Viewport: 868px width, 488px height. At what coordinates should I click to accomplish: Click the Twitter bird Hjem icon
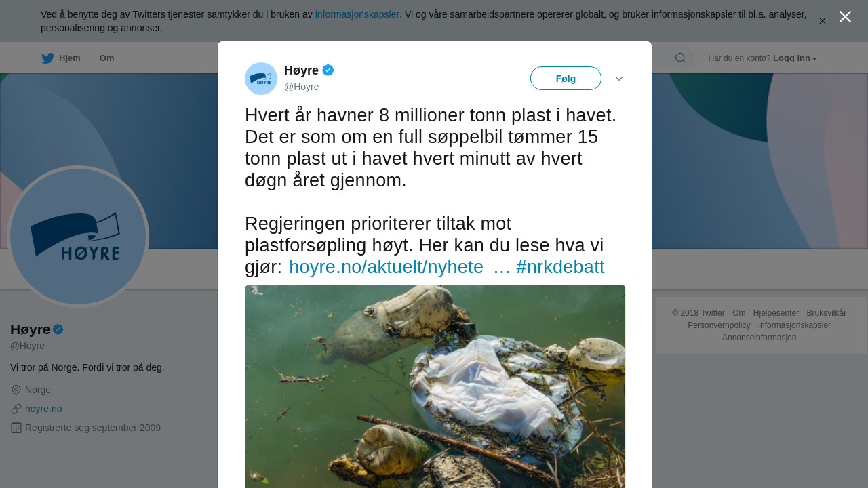(47, 58)
